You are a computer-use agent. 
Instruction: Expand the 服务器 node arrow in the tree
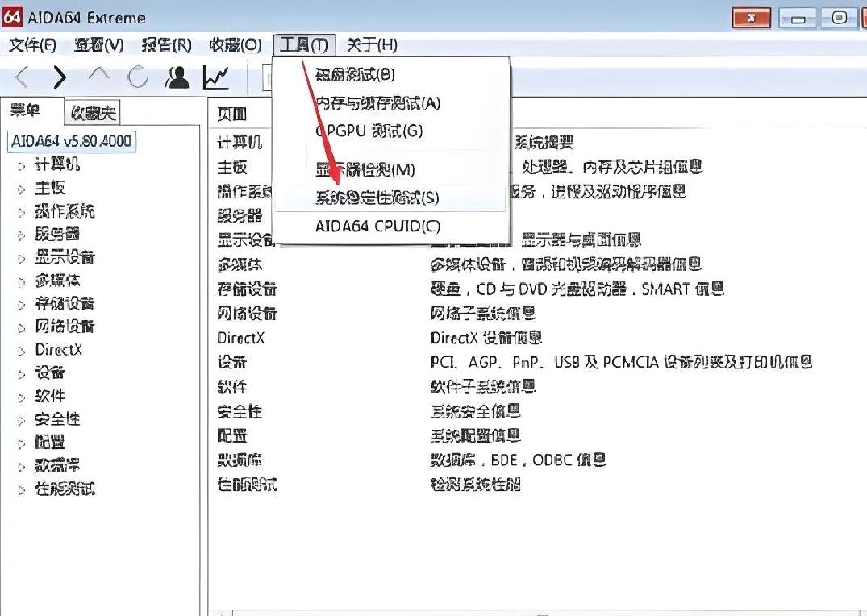(21, 235)
